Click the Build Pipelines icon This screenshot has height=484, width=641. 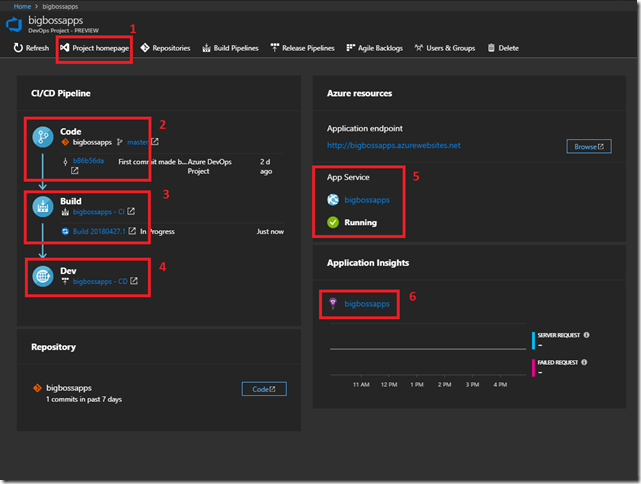point(206,48)
